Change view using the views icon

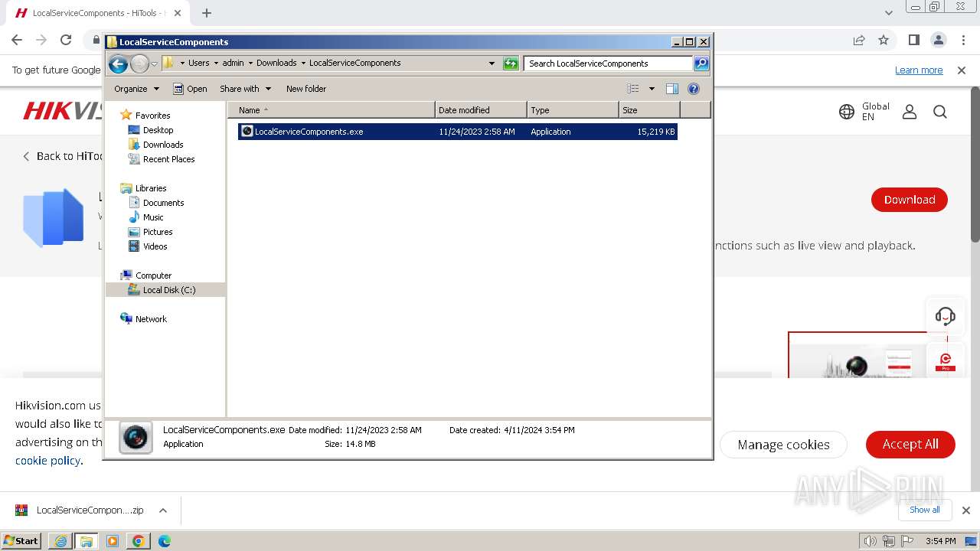coord(633,89)
